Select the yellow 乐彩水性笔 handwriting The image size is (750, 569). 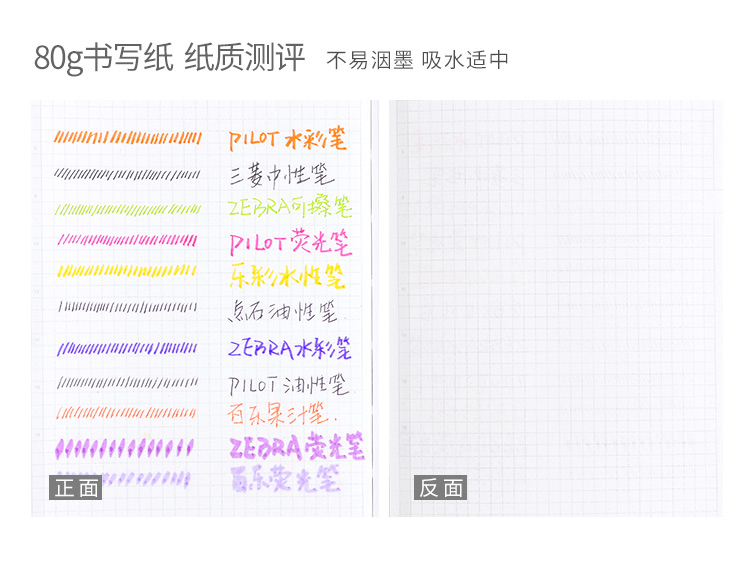coord(287,276)
